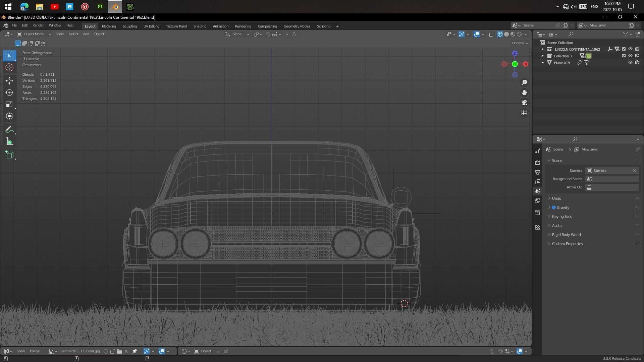Click the Blender taskbar icon
Viewport: 644px width, 362px height.
point(115,6)
